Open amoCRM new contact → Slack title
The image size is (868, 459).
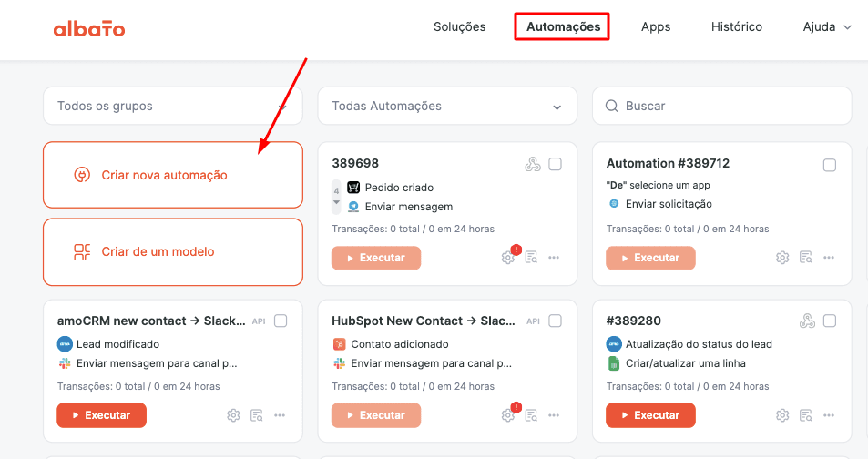[151, 321]
